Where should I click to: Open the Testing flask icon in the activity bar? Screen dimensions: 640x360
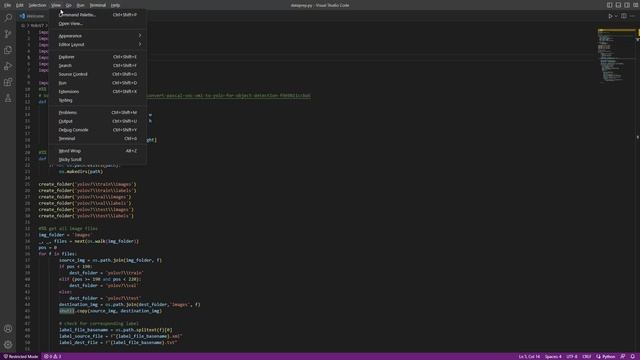point(8,98)
